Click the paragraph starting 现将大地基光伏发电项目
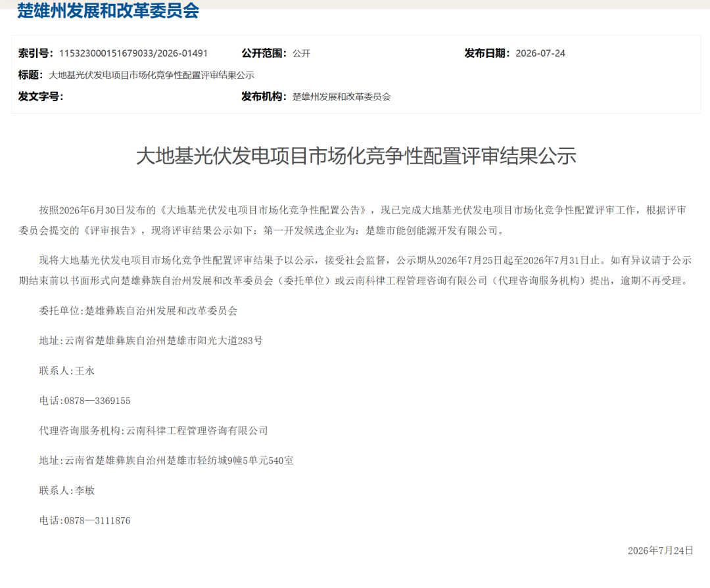This screenshot has width=710, height=588. [x=355, y=271]
